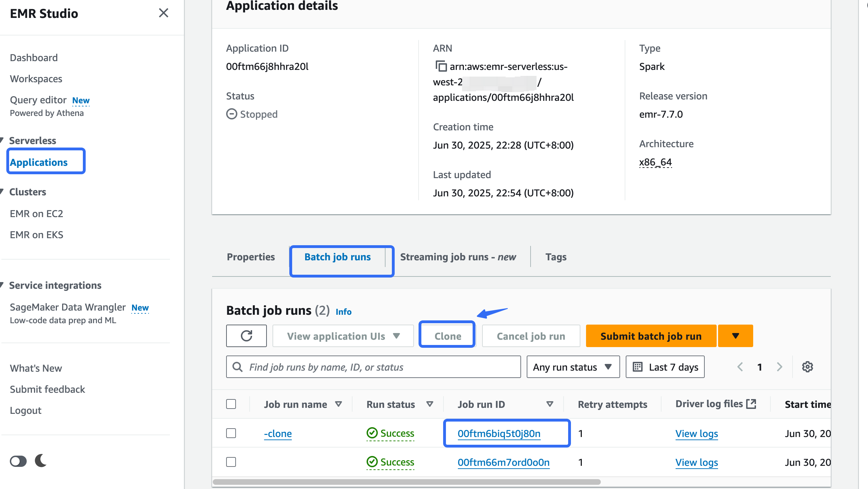Check the -clone job run checkbox

click(x=231, y=433)
